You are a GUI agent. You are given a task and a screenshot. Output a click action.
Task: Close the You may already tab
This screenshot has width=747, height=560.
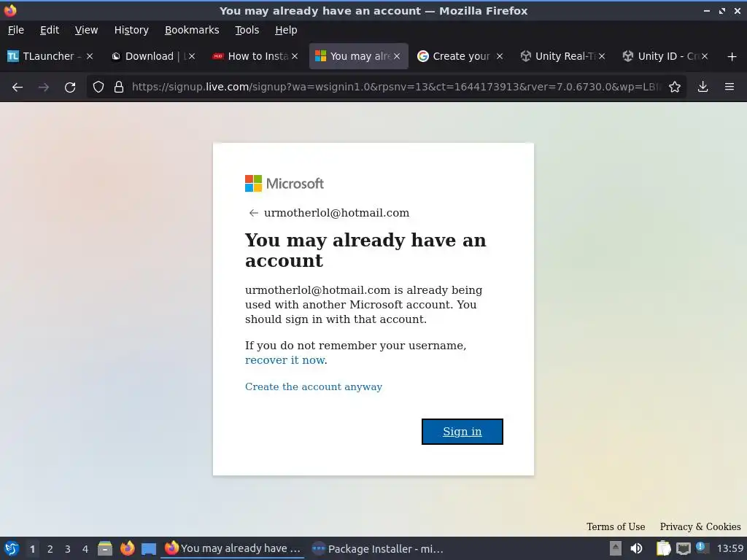pos(397,56)
